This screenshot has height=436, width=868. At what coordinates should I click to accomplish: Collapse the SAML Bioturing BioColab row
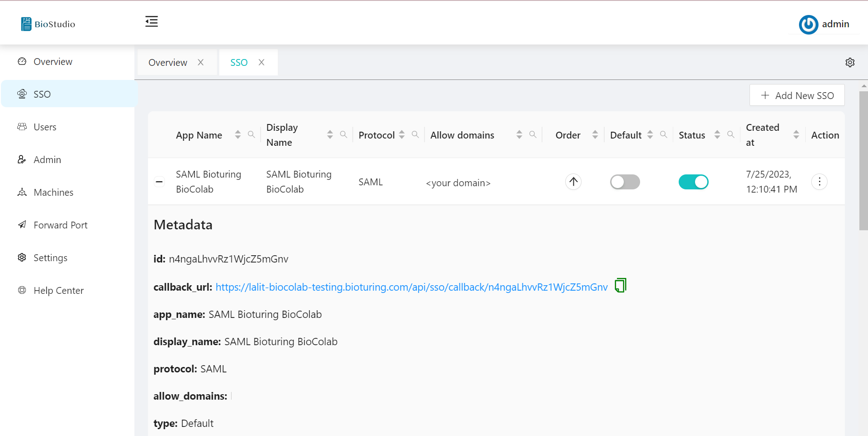[159, 182]
